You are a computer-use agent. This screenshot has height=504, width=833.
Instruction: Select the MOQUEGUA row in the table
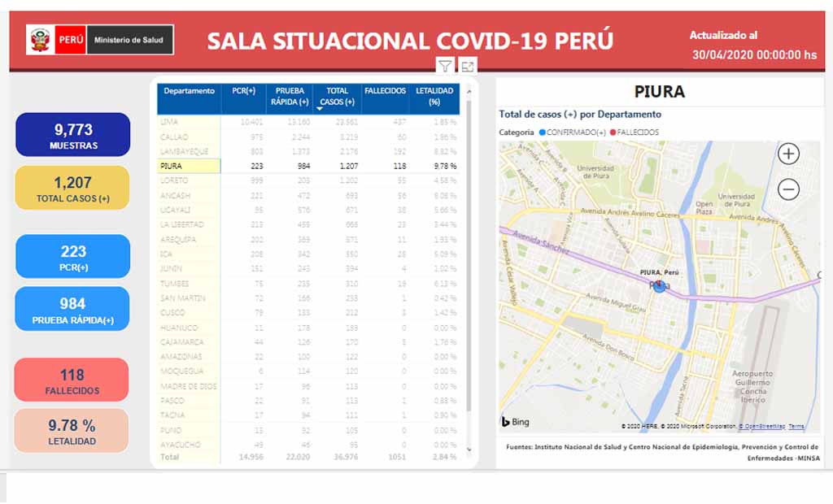click(308, 371)
